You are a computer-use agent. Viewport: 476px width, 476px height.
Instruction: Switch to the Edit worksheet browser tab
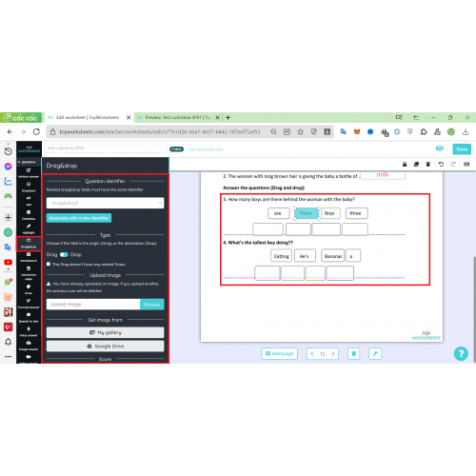tap(88, 117)
